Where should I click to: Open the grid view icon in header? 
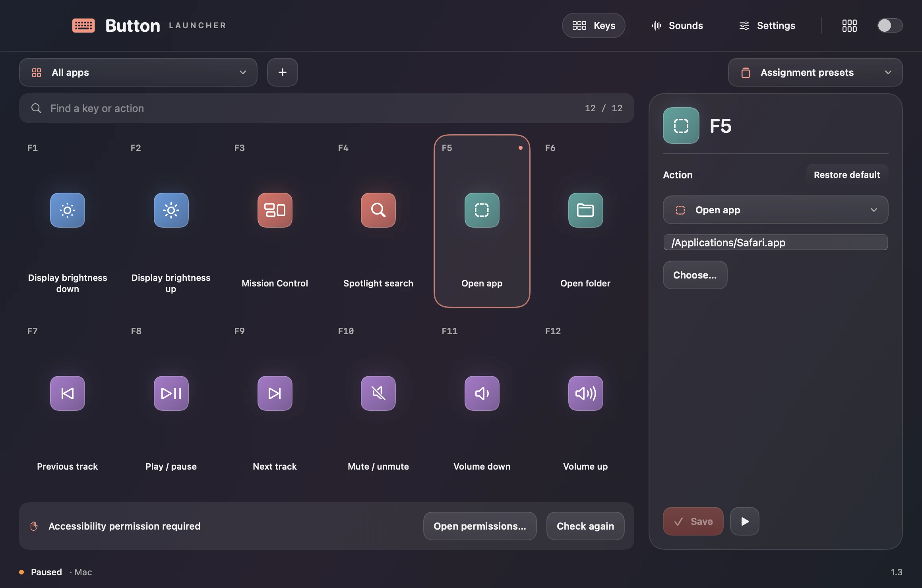(849, 25)
